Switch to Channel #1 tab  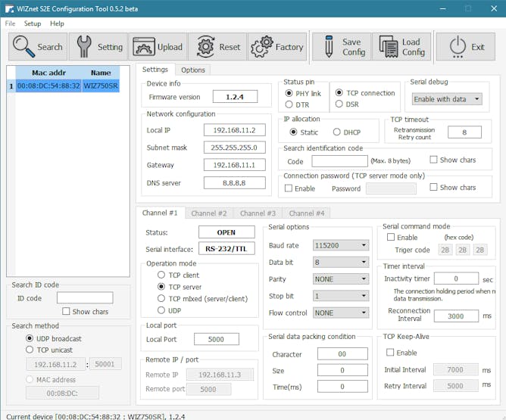point(160,213)
